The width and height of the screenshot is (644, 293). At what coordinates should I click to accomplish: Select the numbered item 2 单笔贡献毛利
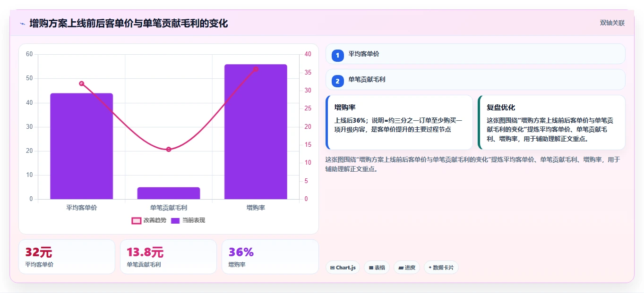(475, 80)
